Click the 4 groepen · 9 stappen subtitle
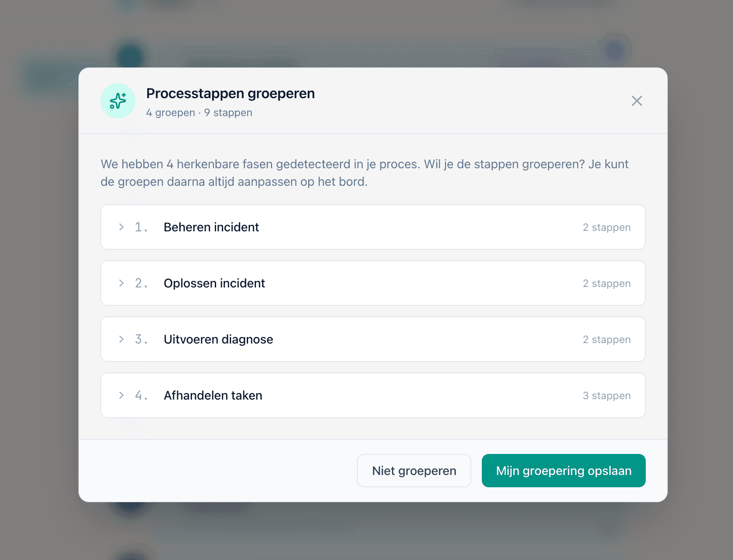733x560 pixels. [x=199, y=113]
